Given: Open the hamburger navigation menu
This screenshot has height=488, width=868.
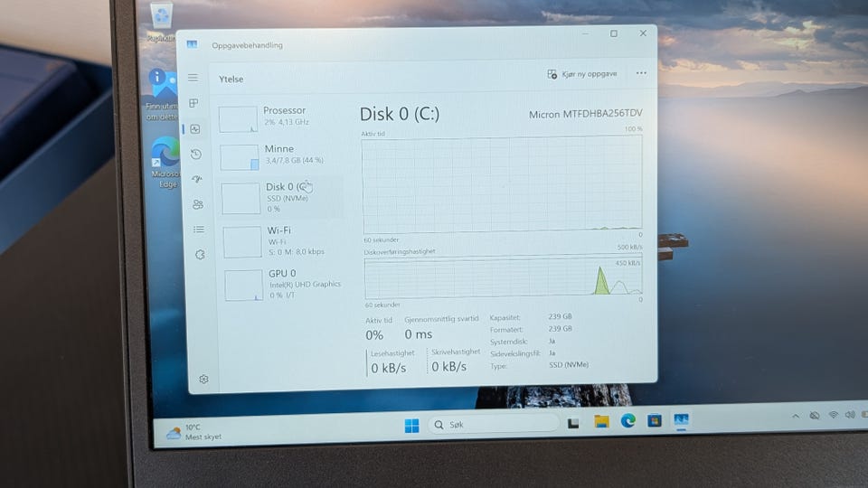Looking at the screenshot, I should click(193, 78).
